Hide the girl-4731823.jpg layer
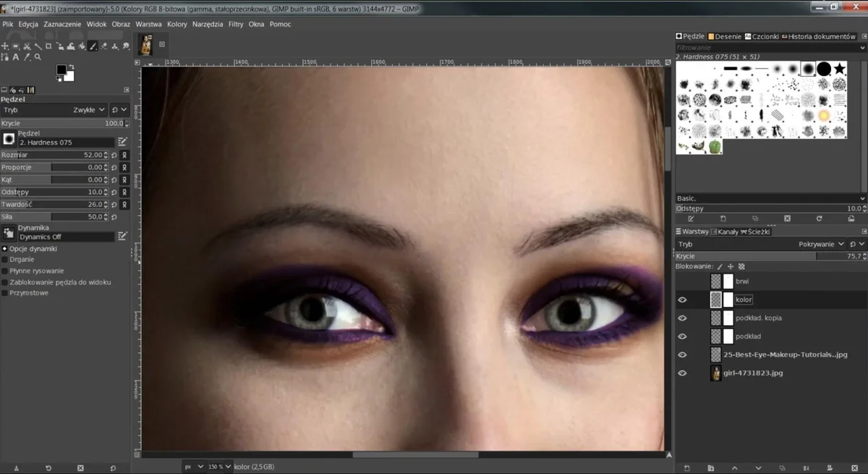The image size is (868, 474). tap(682, 373)
